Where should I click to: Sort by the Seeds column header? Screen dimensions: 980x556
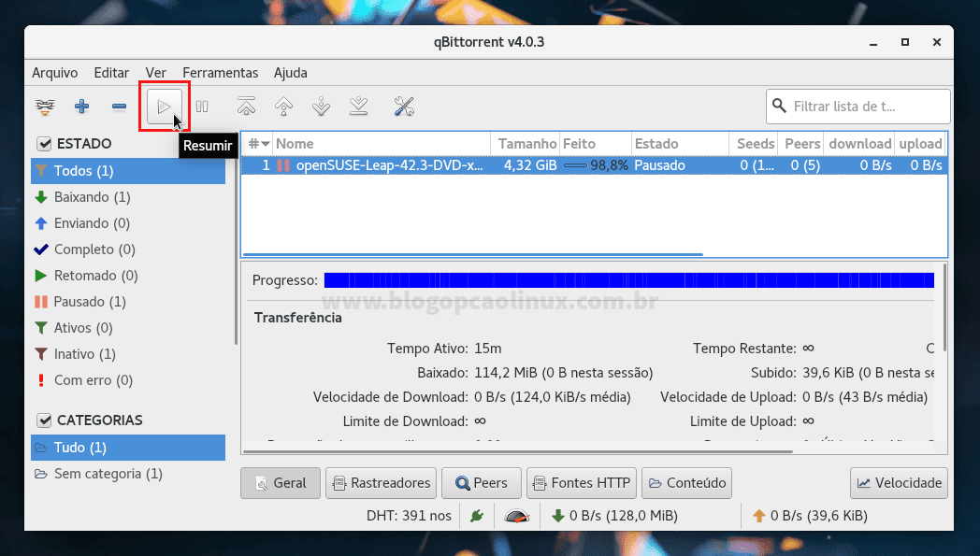point(753,144)
